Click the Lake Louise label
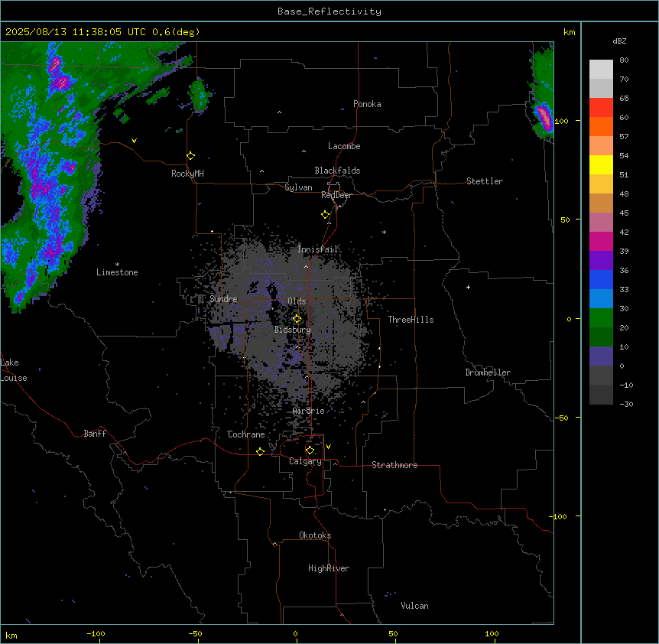The image size is (659, 644). pos(14,370)
